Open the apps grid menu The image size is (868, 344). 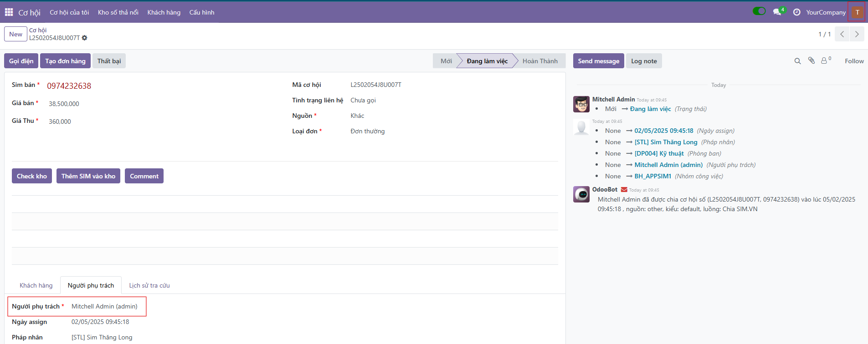pyautogui.click(x=9, y=12)
